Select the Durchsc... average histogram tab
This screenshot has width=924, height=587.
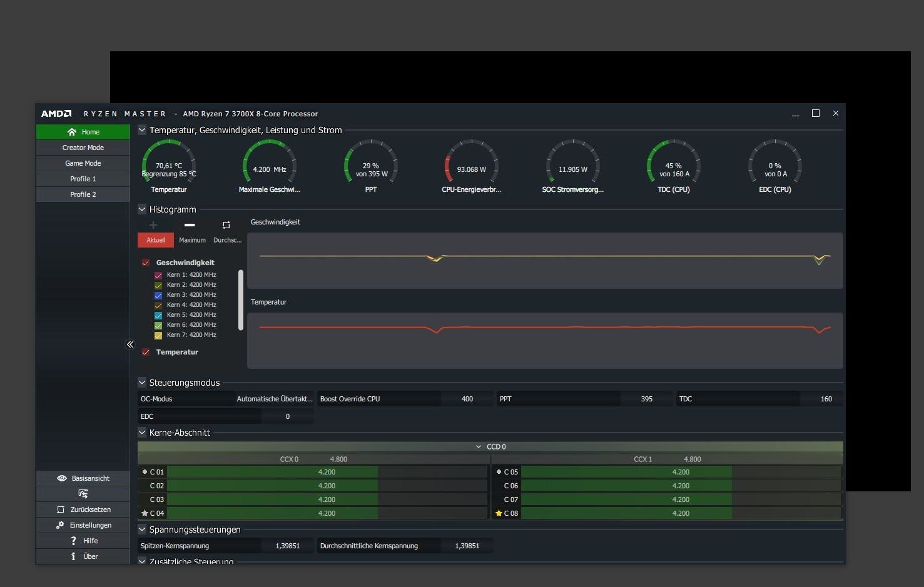(227, 240)
